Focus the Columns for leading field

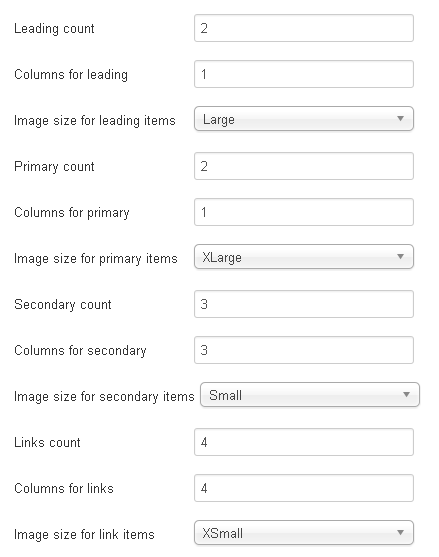304,74
